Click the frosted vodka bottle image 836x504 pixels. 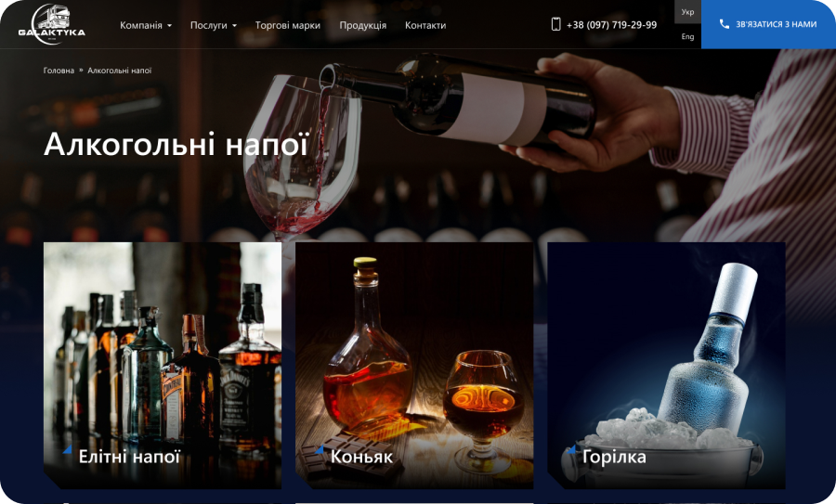click(x=666, y=366)
